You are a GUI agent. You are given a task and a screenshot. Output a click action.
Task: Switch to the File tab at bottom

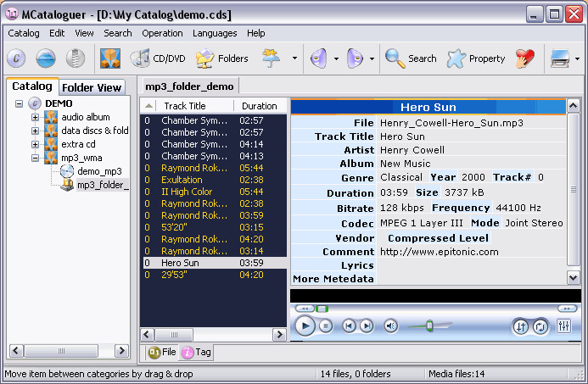[x=162, y=352]
